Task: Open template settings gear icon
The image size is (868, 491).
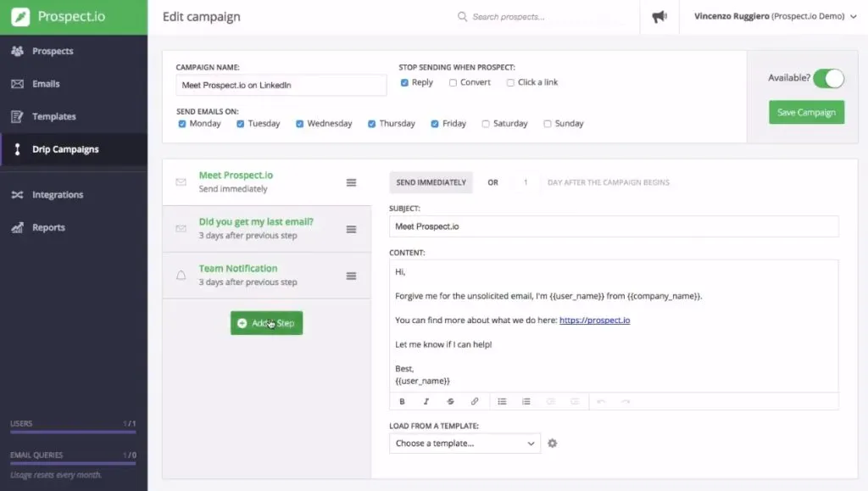Action: click(552, 444)
